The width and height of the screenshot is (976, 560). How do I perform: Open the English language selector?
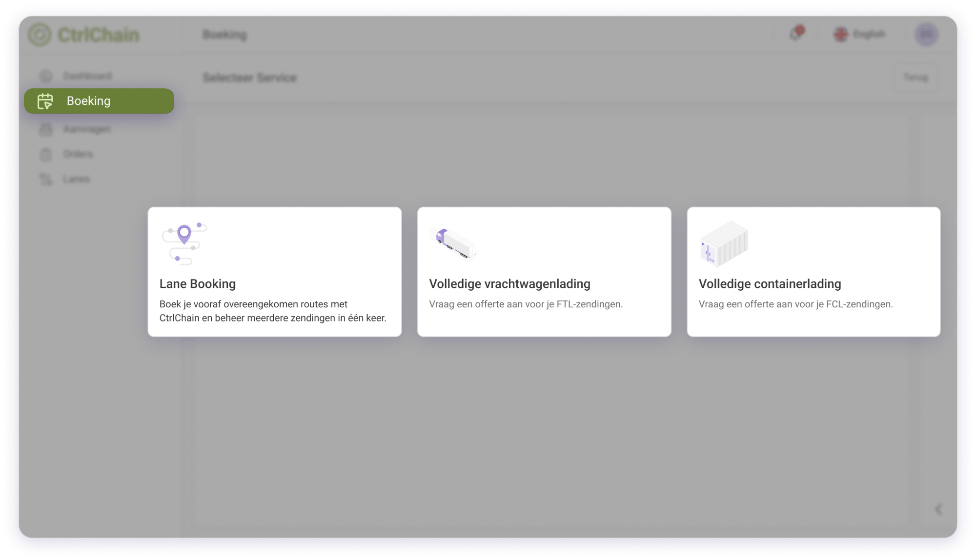tap(860, 34)
